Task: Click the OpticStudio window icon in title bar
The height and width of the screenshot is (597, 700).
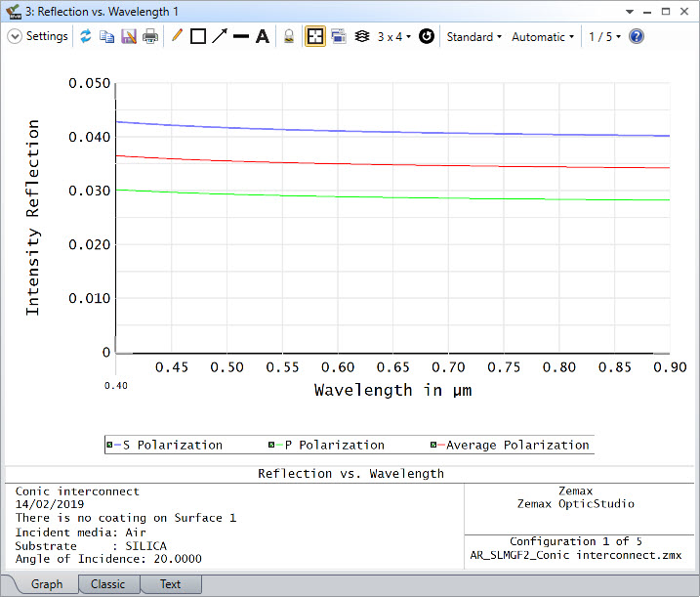Action: (x=14, y=11)
